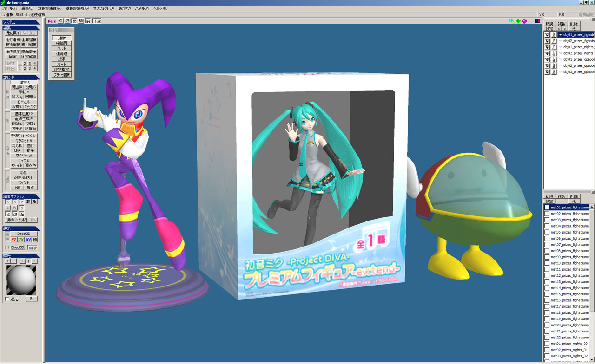The image size is (595, 364).
Task: Click the lighting direction sphere preview
Action: (21, 280)
